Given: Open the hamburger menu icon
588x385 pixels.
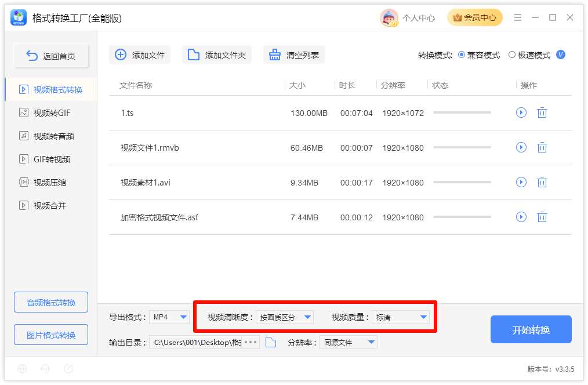Looking at the screenshot, I should 517,17.
